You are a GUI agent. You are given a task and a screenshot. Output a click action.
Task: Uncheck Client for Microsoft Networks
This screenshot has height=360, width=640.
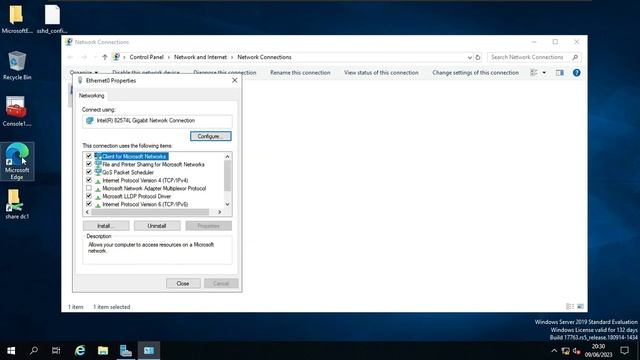click(89, 156)
